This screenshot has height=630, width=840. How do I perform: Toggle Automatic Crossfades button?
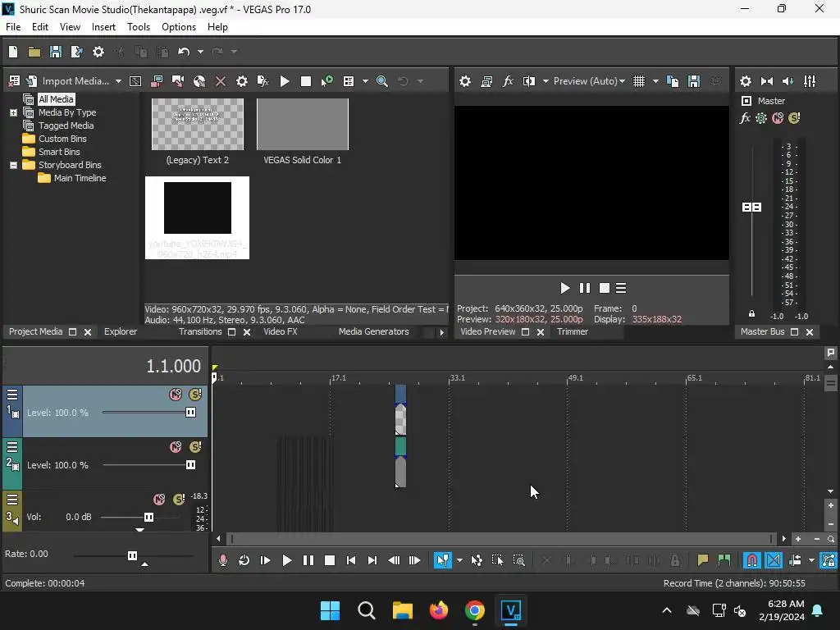[774, 560]
